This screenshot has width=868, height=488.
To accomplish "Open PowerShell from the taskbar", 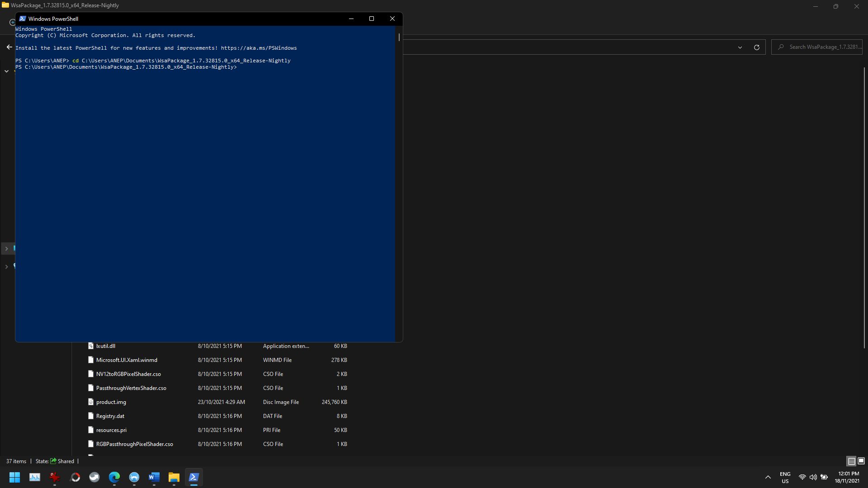I will pos(194,477).
